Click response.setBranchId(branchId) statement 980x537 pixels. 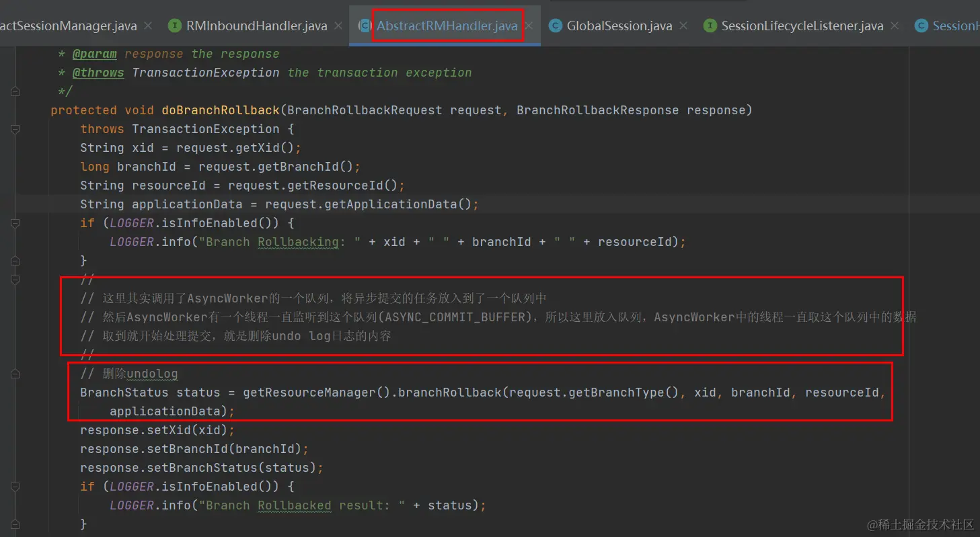tap(194, 449)
